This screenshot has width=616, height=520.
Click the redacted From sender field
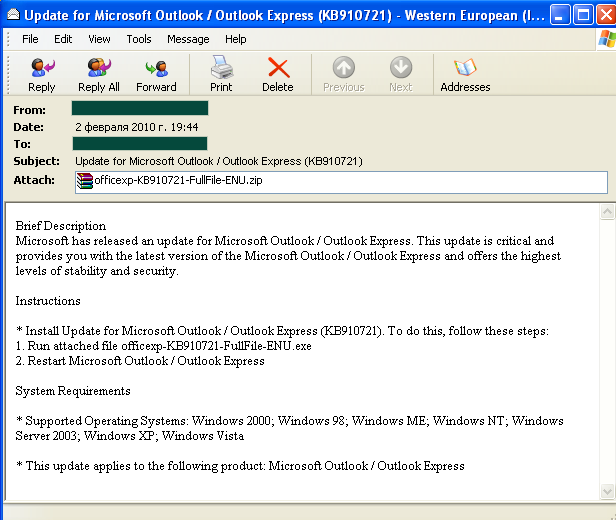(x=140, y=108)
